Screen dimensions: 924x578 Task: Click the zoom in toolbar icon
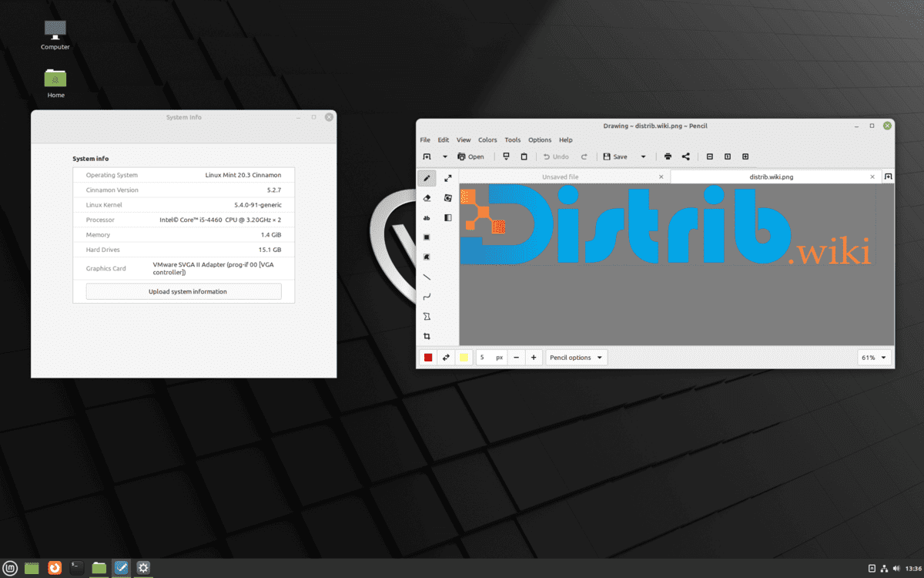(745, 156)
